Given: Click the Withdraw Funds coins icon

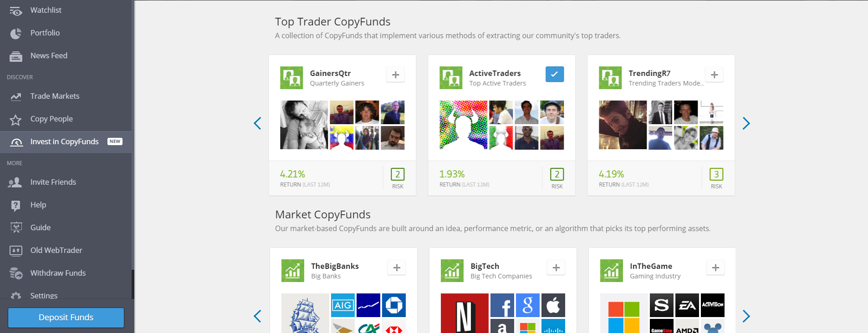Looking at the screenshot, I should tap(16, 273).
